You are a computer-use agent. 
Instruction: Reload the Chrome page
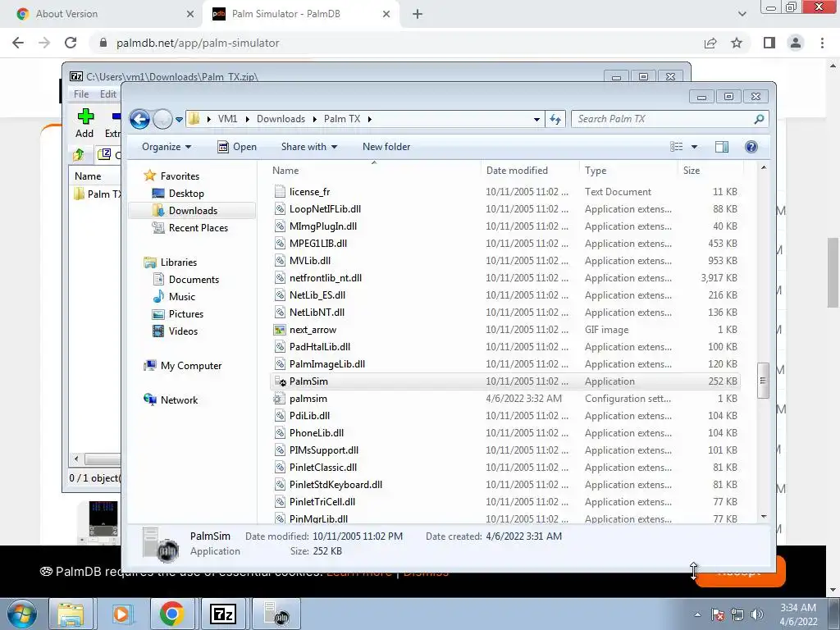(71, 43)
